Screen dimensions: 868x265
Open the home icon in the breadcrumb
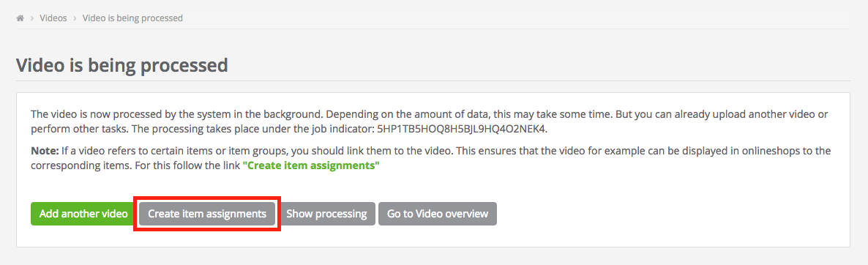pos(20,18)
